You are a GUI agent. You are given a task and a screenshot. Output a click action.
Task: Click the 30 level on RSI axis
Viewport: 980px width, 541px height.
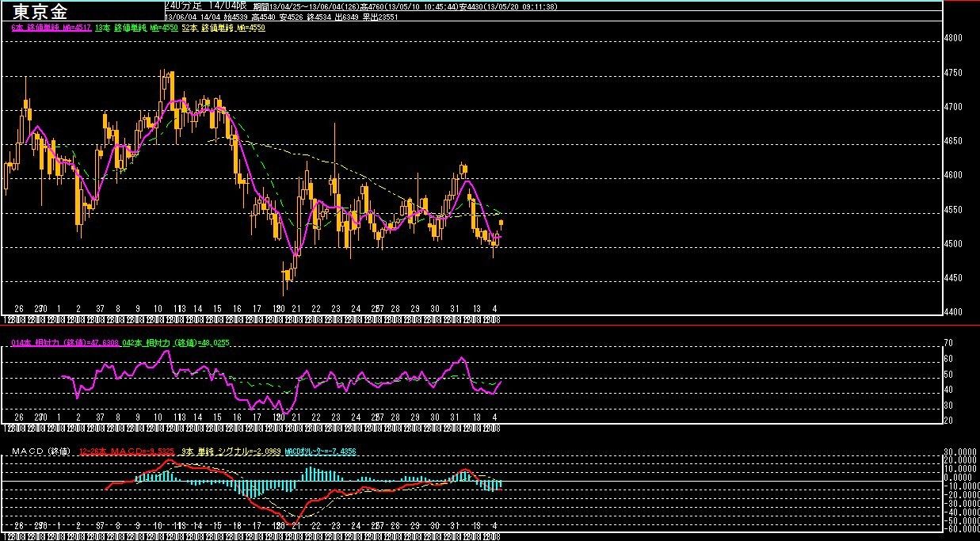click(x=948, y=405)
